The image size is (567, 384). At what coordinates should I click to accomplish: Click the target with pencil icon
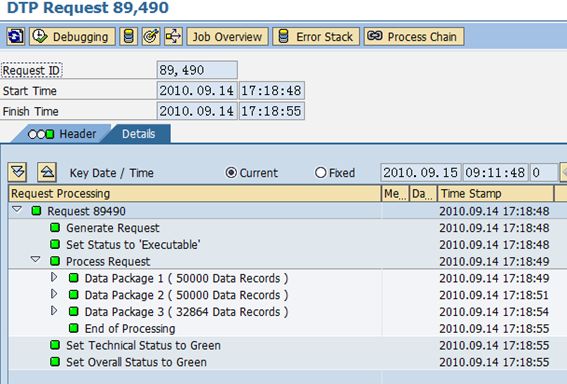(151, 37)
